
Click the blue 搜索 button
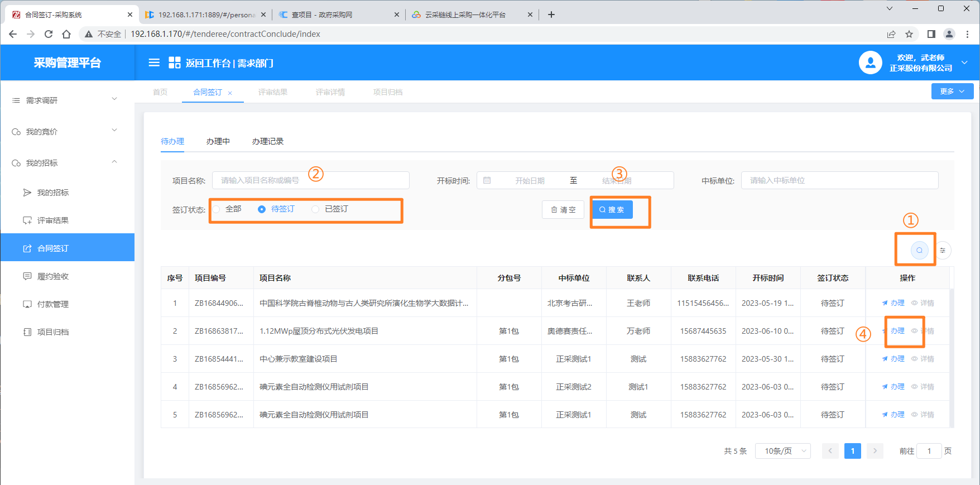click(x=612, y=210)
